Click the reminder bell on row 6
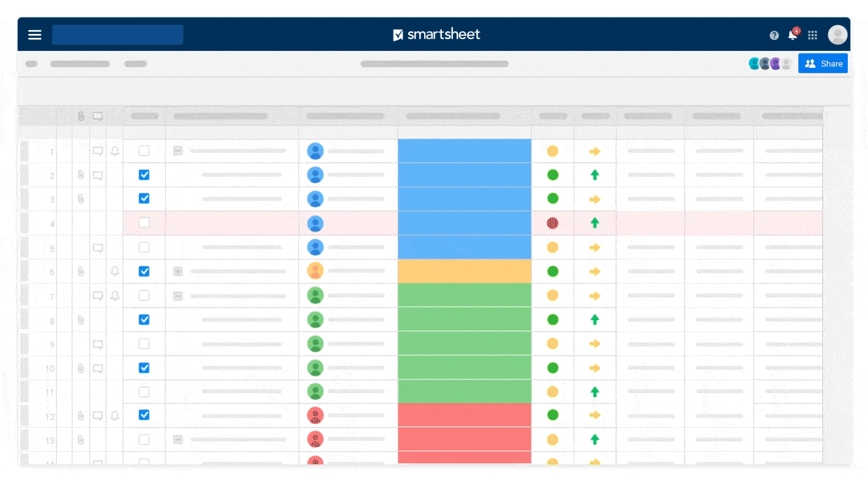The height and width of the screenshot is (482, 868). (x=115, y=271)
